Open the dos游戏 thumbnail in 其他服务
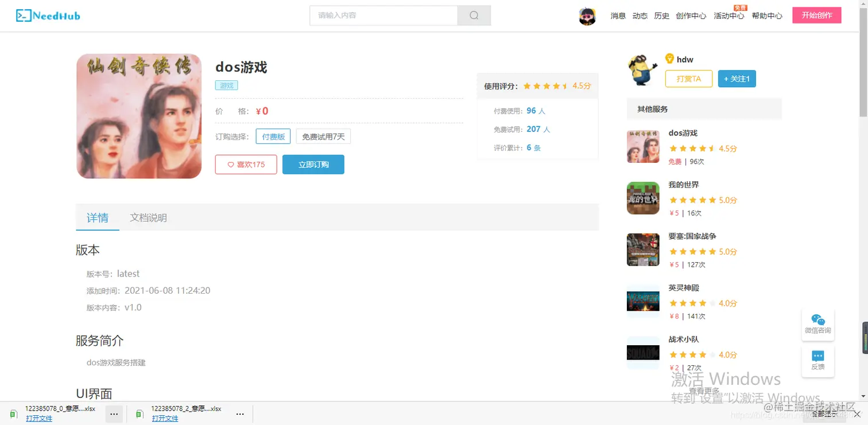The width and height of the screenshot is (868, 425). click(643, 146)
